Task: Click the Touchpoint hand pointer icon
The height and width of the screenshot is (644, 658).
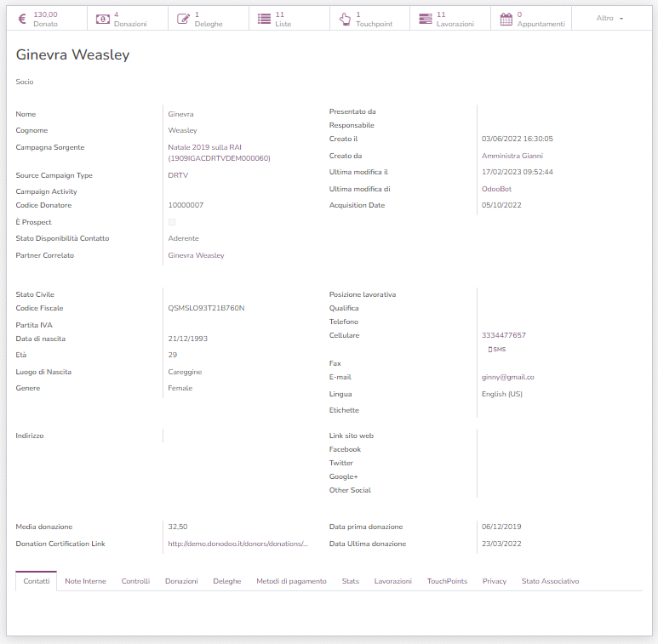Action: [x=344, y=19]
